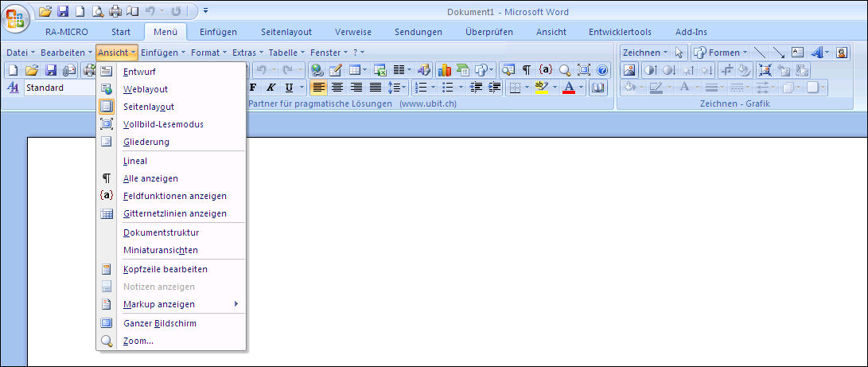
Task: Toggle underline formatting
Action: tap(290, 88)
